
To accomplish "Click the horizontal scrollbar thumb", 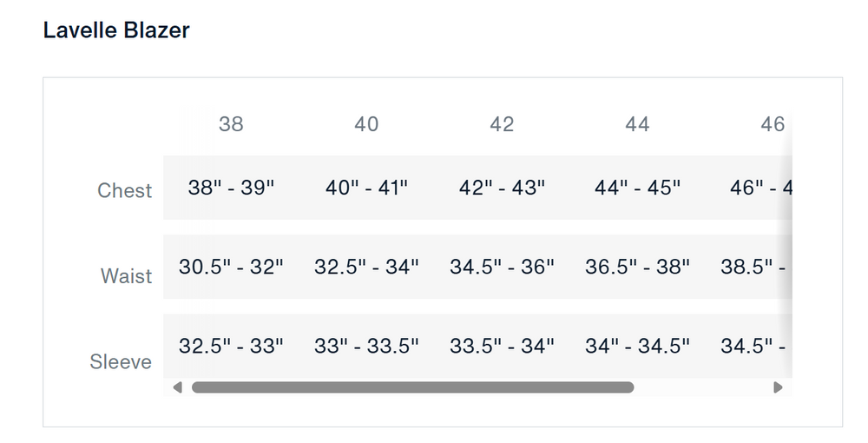I will tap(412, 387).
